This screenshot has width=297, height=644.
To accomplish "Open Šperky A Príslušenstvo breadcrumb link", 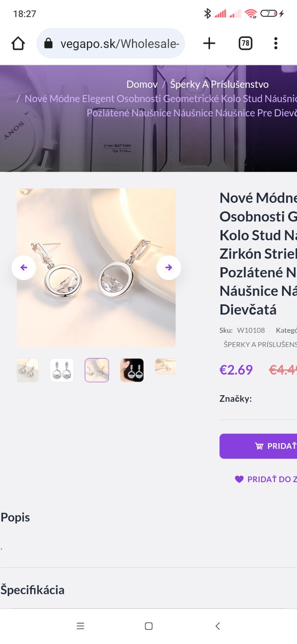I will click(x=219, y=84).
